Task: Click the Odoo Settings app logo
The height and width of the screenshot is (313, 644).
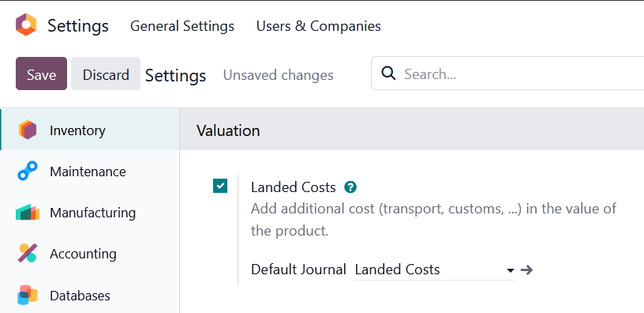Action: point(26,25)
